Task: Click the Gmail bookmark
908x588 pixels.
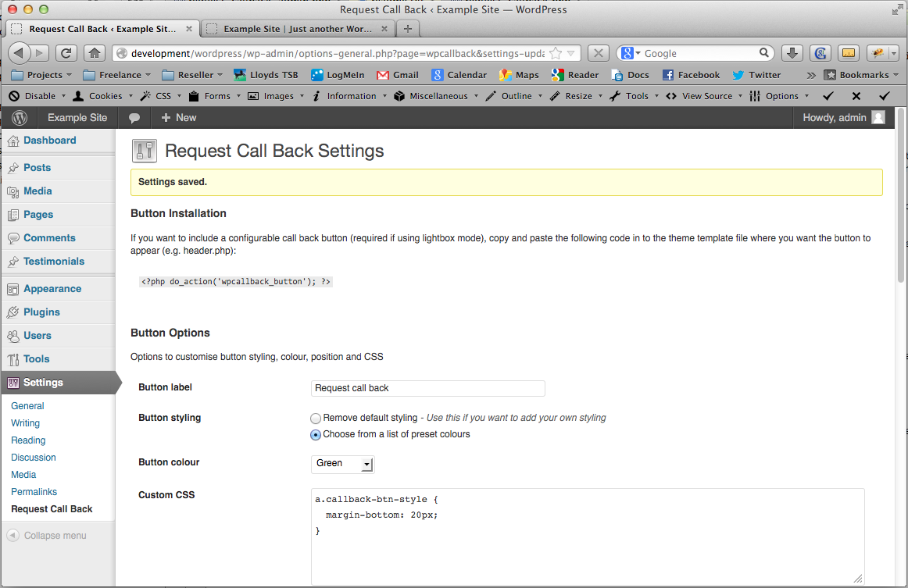Action: tap(398, 75)
